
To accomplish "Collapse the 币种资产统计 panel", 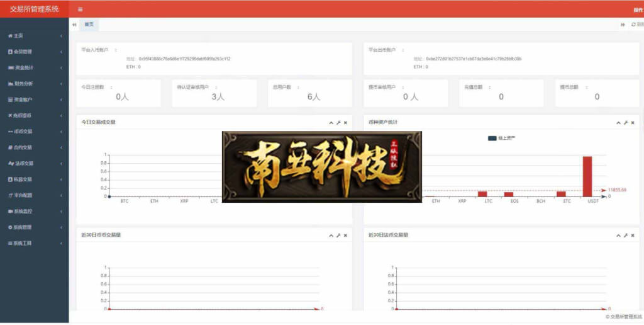I will (x=619, y=123).
